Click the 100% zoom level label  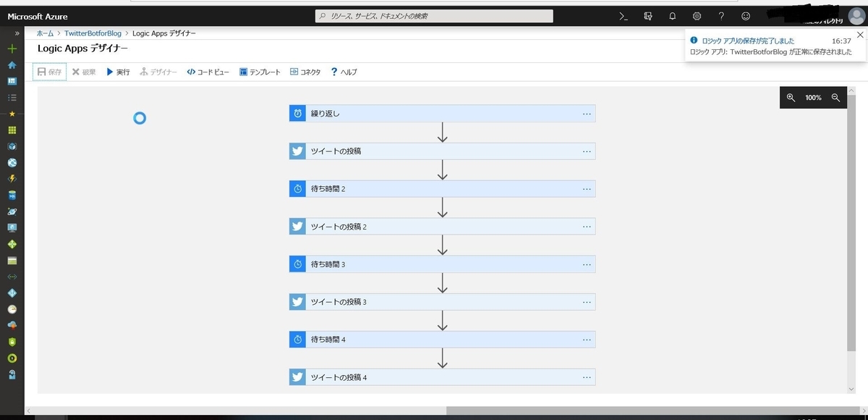click(813, 98)
